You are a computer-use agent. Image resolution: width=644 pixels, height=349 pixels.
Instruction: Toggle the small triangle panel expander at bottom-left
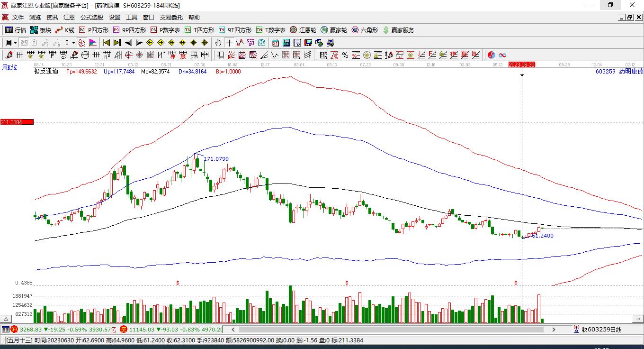point(7,319)
